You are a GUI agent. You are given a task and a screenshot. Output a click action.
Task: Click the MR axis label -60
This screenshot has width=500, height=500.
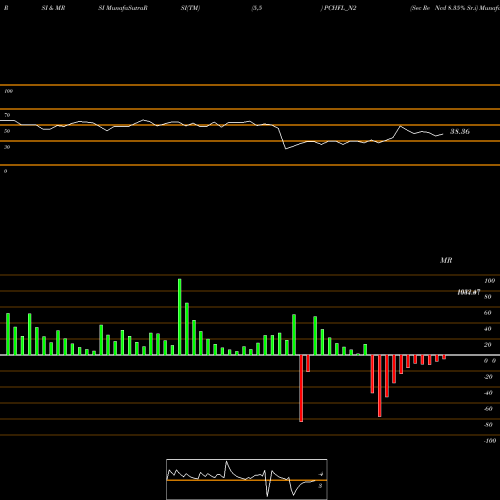[488, 409]
